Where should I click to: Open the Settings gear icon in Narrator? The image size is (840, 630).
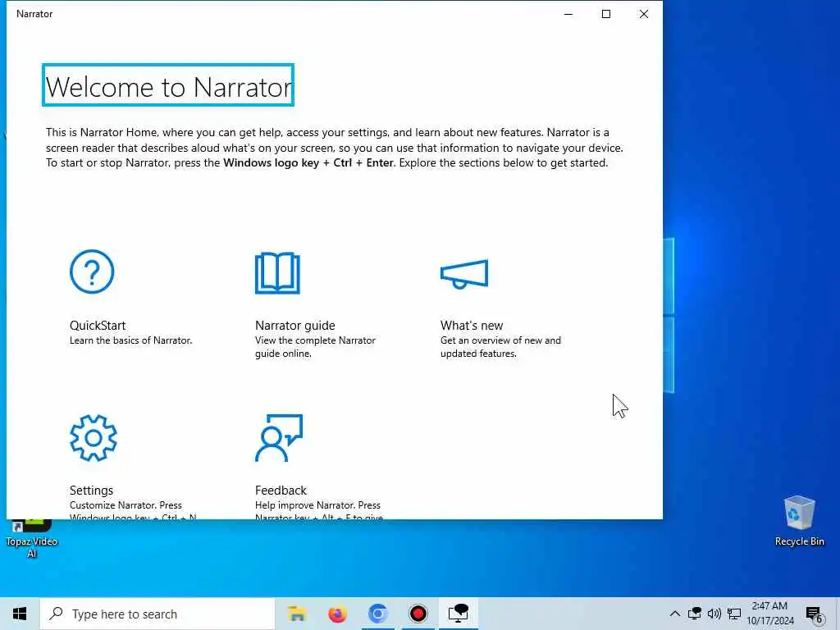point(94,438)
